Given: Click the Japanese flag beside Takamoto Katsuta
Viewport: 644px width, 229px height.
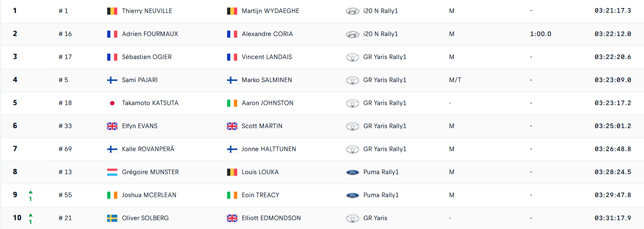Looking at the screenshot, I should pyautogui.click(x=112, y=103).
